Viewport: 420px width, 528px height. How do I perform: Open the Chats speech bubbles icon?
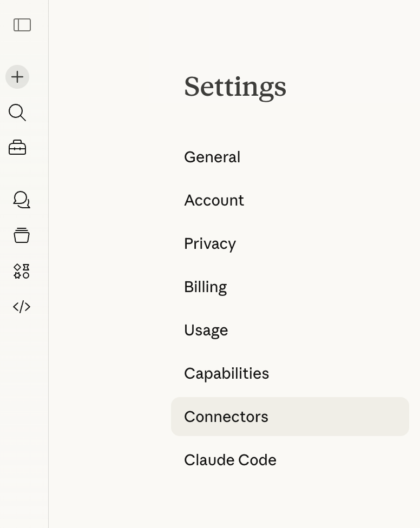(x=22, y=200)
